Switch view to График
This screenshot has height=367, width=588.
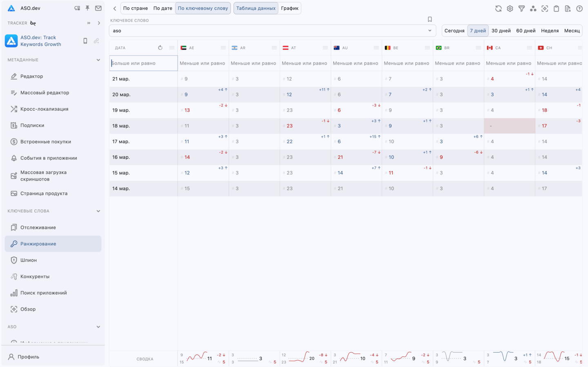coord(290,8)
